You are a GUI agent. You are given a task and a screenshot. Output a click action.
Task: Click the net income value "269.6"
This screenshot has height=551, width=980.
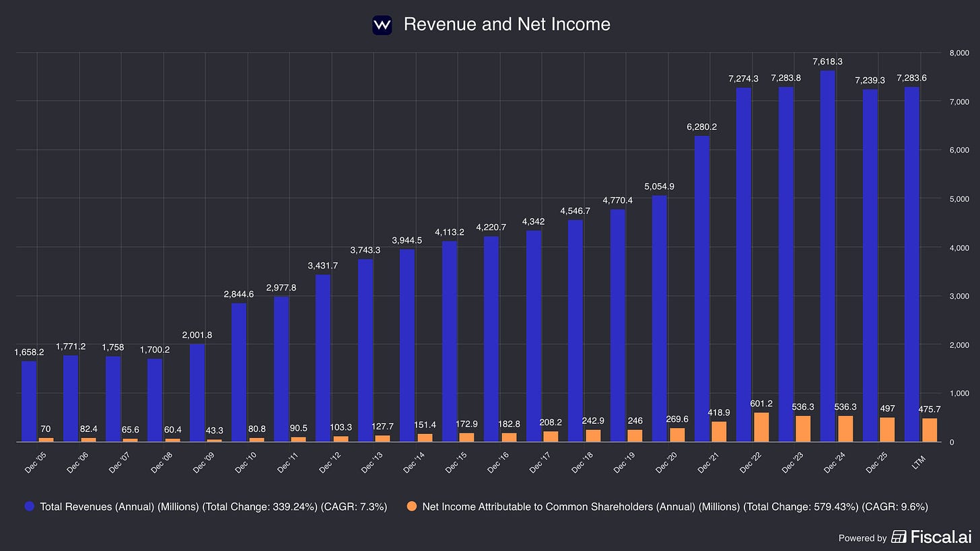(x=676, y=420)
